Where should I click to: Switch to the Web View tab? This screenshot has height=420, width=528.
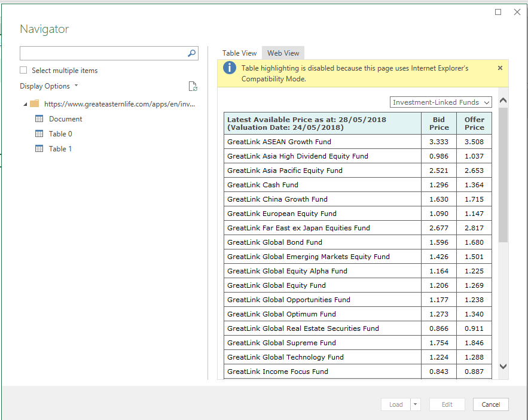283,53
